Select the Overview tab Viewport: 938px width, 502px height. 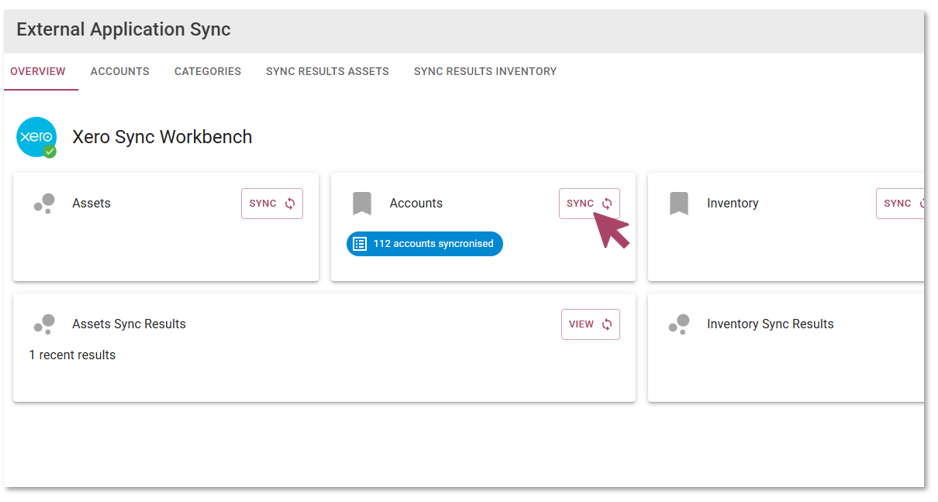point(38,71)
